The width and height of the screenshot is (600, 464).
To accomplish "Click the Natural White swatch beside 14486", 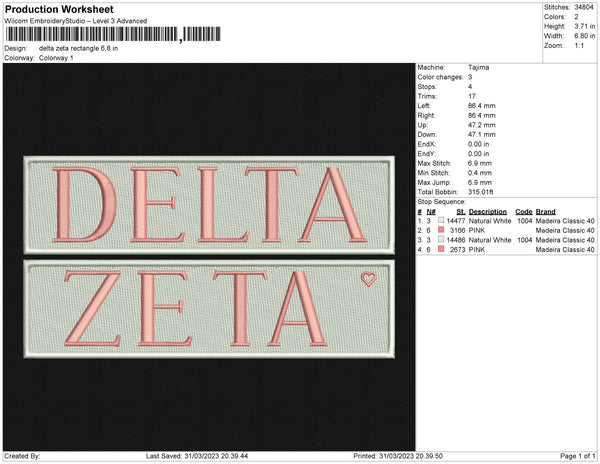I will [x=441, y=239].
